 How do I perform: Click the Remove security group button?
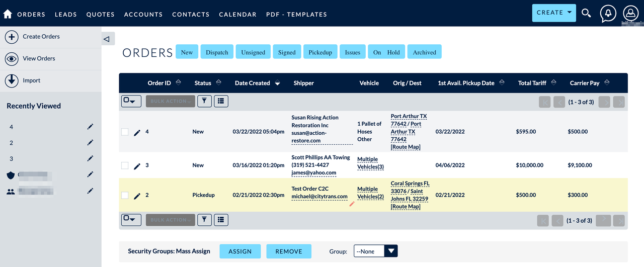click(x=289, y=251)
